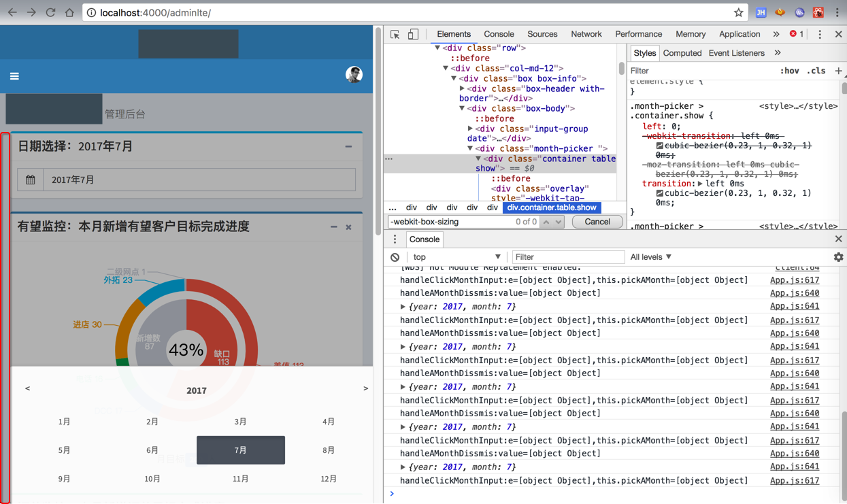Click the red error count indicator

tap(797, 34)
